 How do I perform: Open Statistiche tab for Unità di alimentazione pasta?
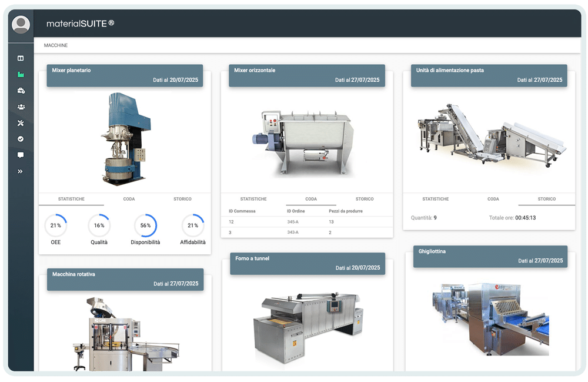coord(436,199)
